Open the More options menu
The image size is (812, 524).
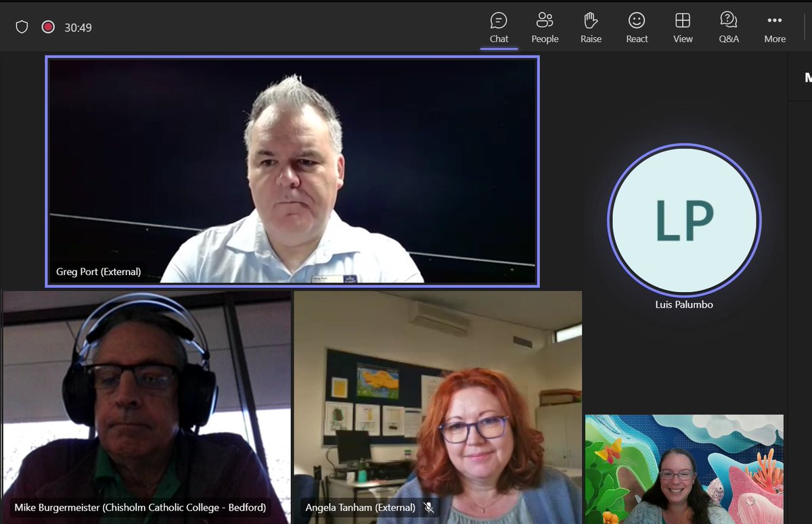click(775, 28)
